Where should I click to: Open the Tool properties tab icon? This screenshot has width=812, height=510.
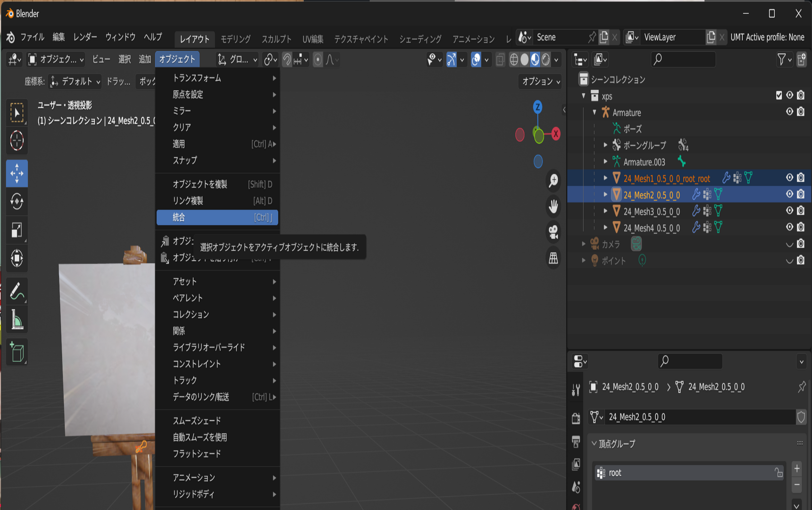[576, 390]
